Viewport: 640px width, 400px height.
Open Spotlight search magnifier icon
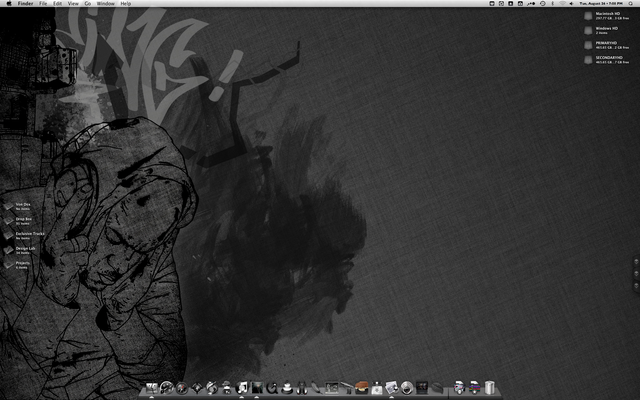tap(632, 4)
